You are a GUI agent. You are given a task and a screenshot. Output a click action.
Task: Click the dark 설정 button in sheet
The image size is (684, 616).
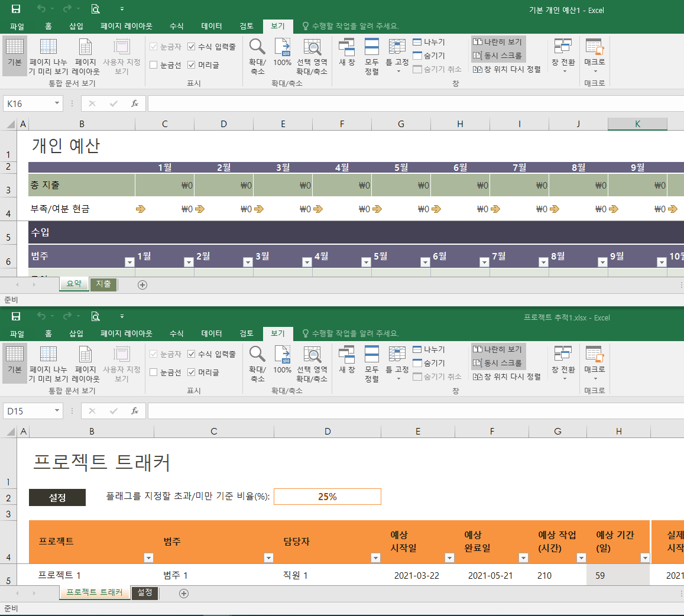57,498
